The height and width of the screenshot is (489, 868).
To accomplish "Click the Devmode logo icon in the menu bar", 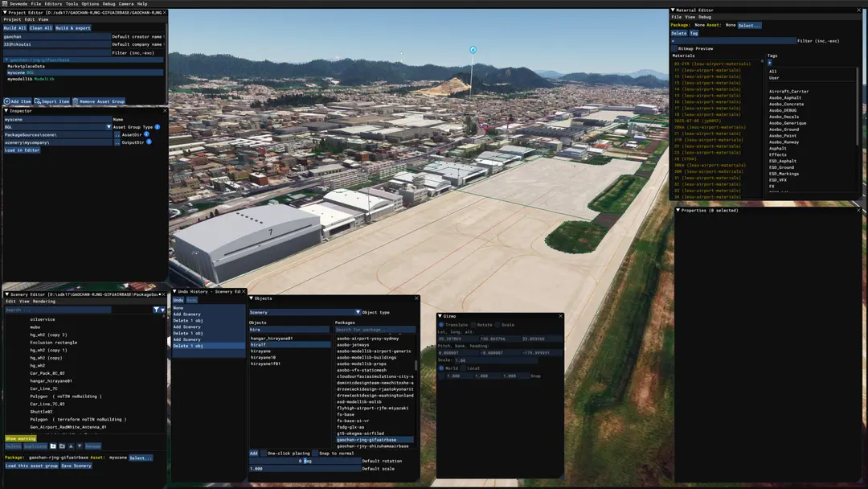I will (x=5, y=3).
